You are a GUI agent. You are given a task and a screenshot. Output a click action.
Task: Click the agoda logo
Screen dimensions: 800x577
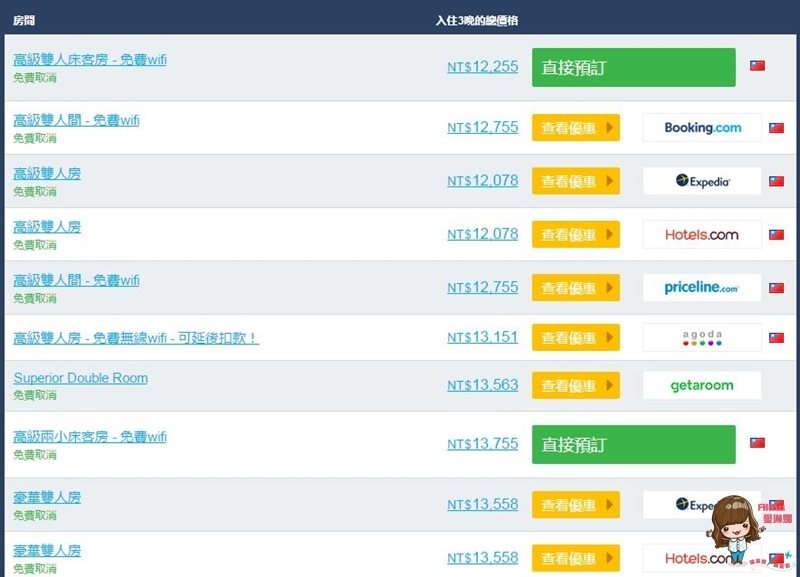[x=702, y=337]
